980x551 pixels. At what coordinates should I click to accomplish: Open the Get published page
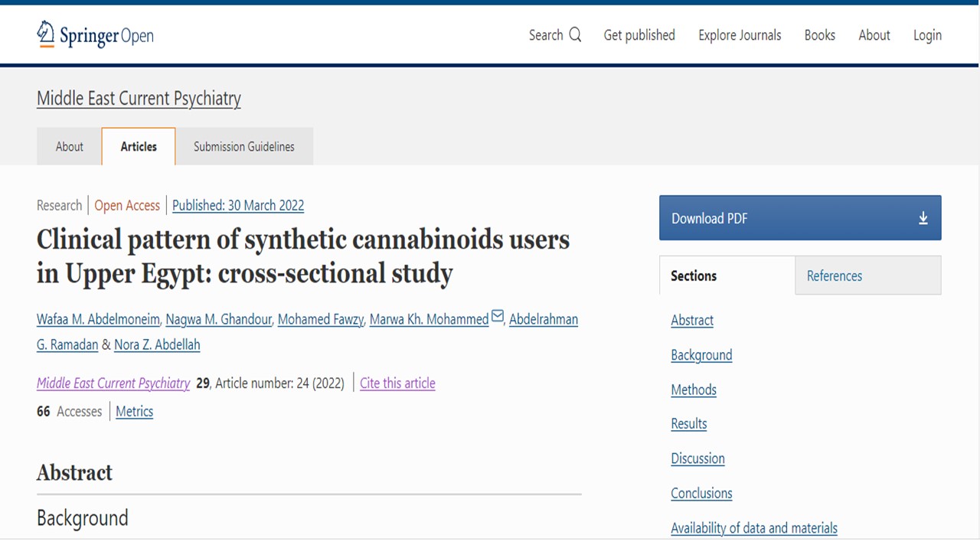[x=639, y=34]
